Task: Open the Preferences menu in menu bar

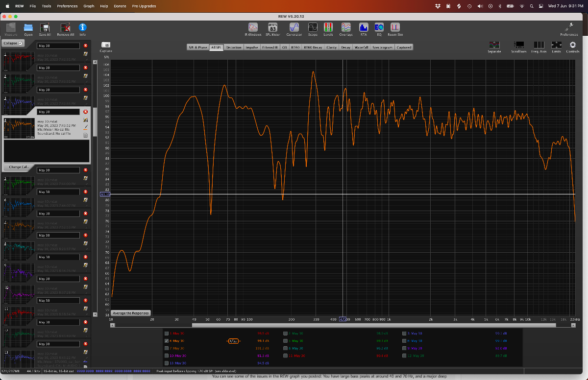Action: (x=67, y=6)
